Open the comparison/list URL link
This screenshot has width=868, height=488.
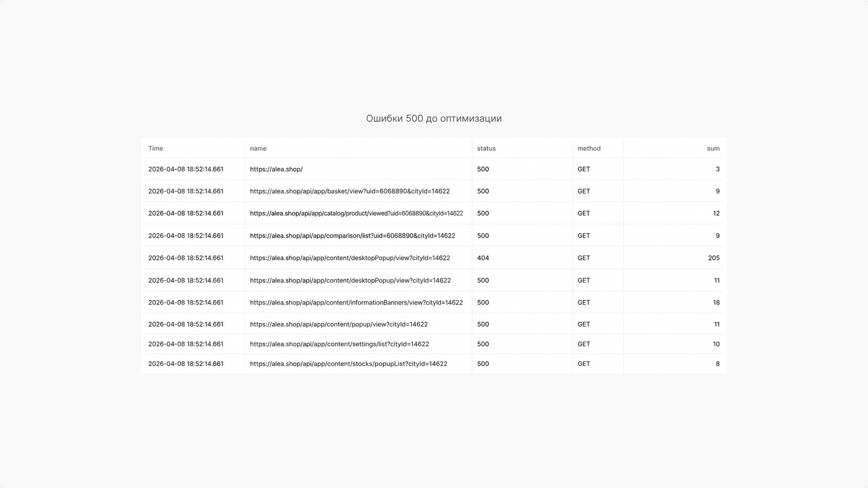[x=352, y=236]
